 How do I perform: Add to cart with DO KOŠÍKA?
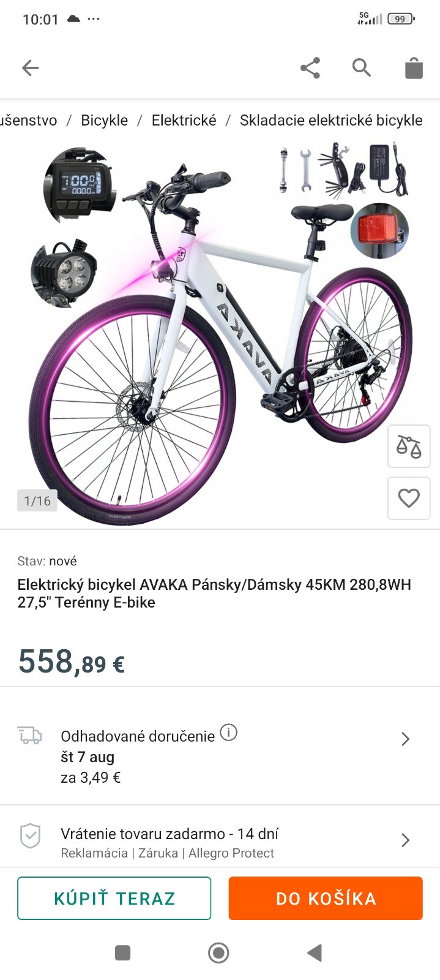(x=326, y=898)
